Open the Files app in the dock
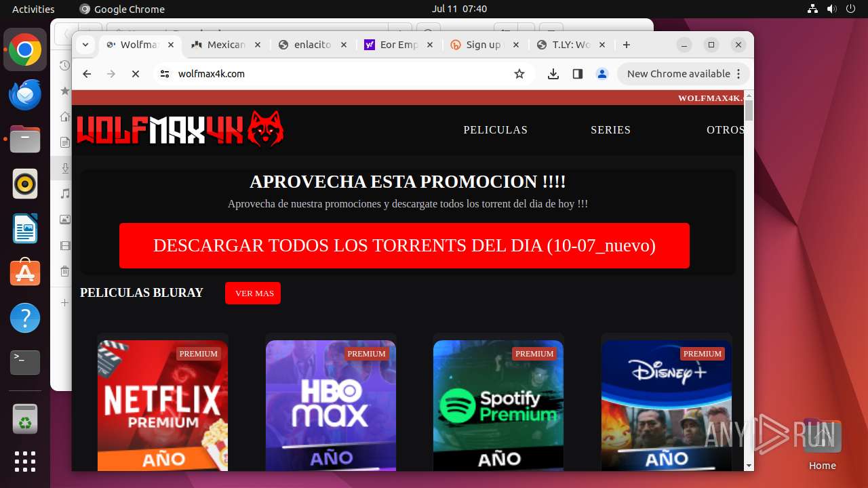 (x=25, y=140)
